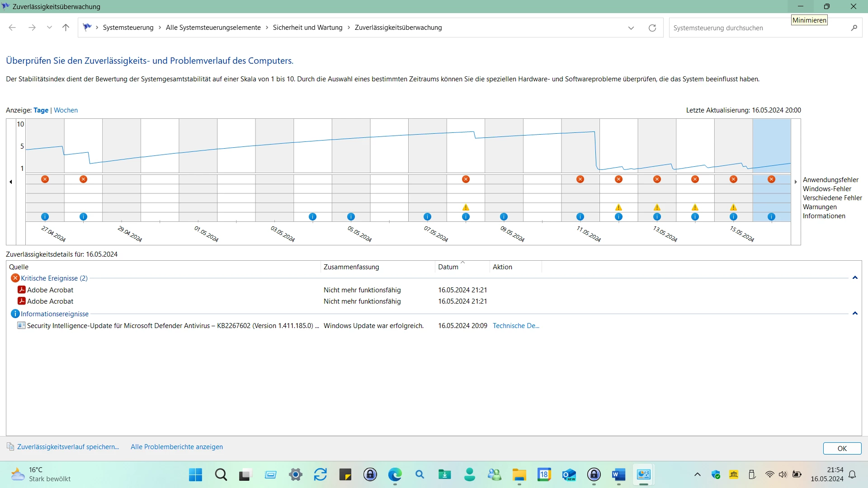Click the critical error icon on 08.05.2024
The width and height of the screenshot is (868, 488).
[466, 179]
